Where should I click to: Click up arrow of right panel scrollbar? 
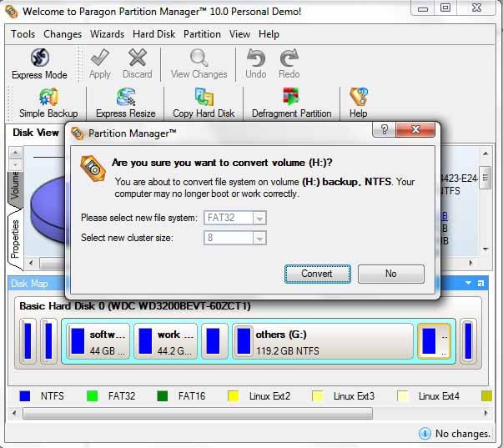click(x=485, y=154)
